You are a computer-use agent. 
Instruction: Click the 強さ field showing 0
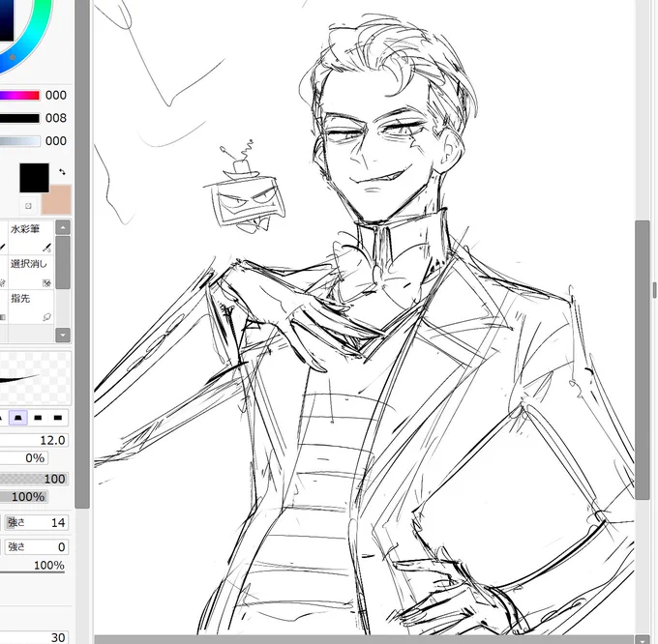[x=37, y=546]
